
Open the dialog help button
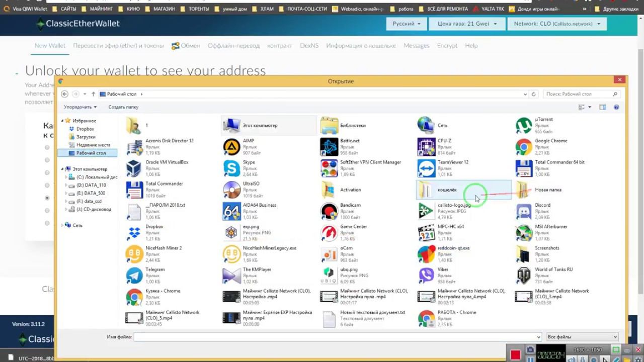click(x=616, y=107)
